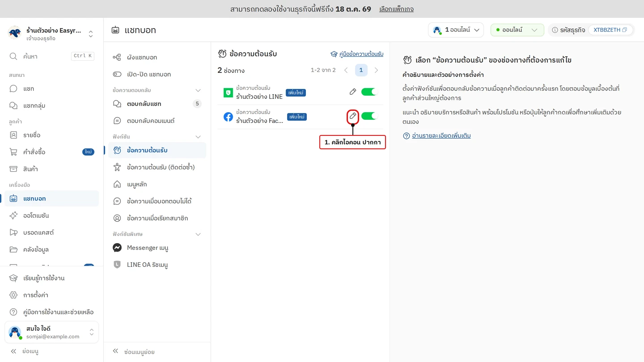644x362 pixels.
Task: Click the double-chevron icon for ซ่อนเมนูย่อย
Action: pyautogui.click(x=115, y=351)
